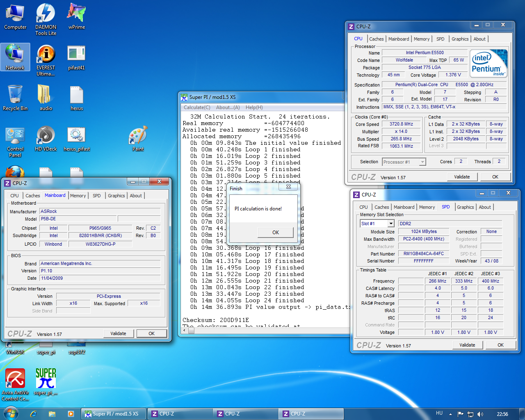525x420 pixels.
Task: Switch to Mainboard tab in top CPU-Z window
Action: 399,39
